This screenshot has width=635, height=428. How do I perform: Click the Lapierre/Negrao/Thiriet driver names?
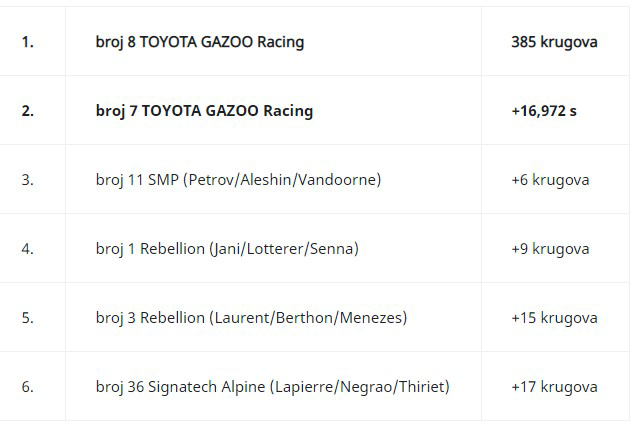point(359,387)
